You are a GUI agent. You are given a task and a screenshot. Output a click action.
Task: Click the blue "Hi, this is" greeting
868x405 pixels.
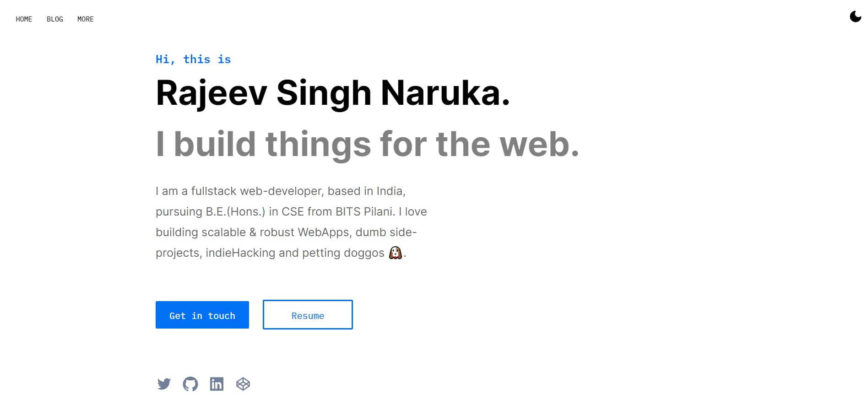(193, 59)
